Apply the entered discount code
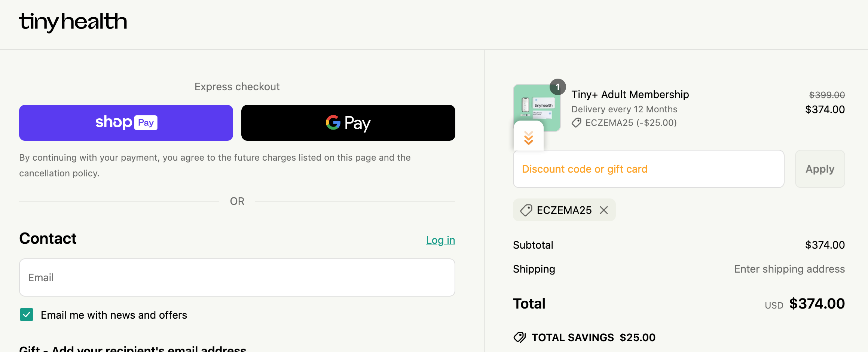 click(820, 169)
